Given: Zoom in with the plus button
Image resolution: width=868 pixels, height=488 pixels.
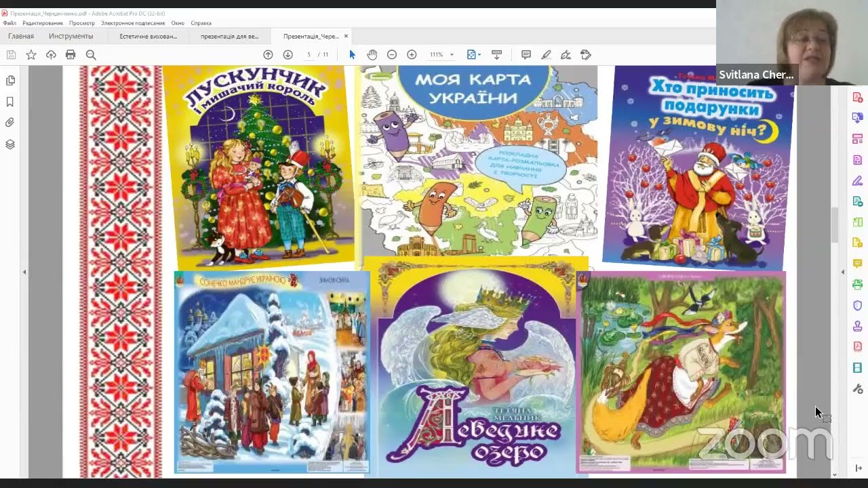Looking at the screenshot, I should tap(412, 55).
